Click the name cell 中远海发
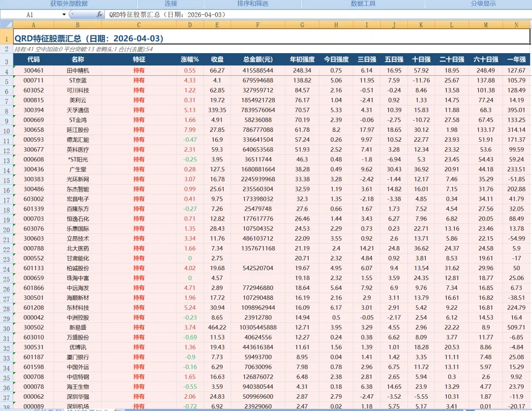This screenshot has height=411, width=532. (78, 287)
